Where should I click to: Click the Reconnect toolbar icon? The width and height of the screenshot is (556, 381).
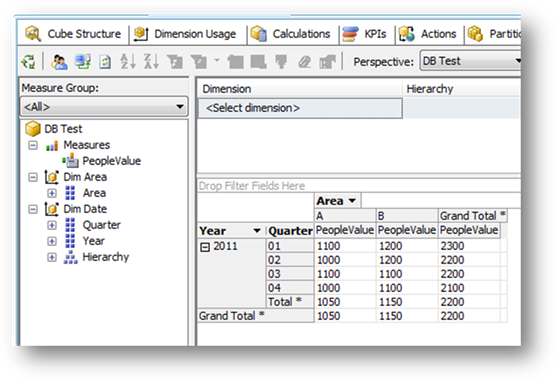pos(82,61)
